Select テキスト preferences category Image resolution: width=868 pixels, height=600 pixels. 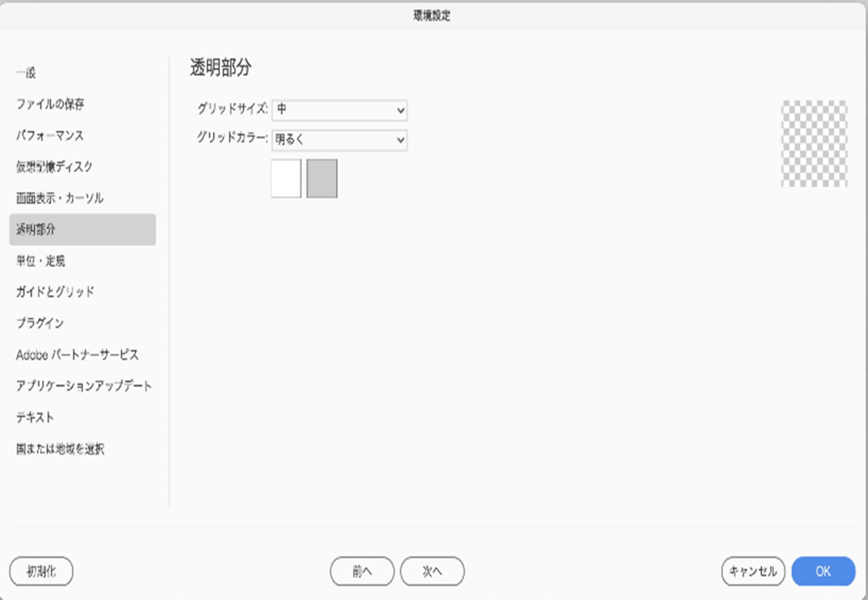click(35, 417)
